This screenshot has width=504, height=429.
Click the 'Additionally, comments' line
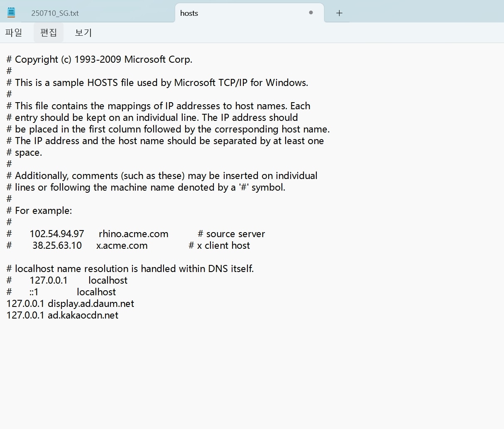[x=162, y=176]
